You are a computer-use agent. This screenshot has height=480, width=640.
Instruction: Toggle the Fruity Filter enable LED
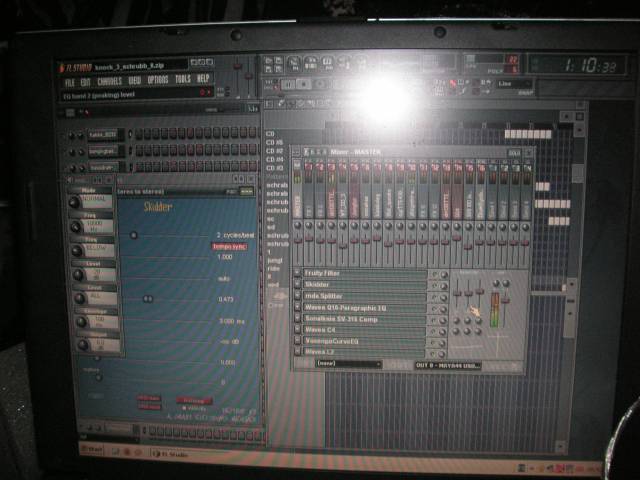coord(434,274)
